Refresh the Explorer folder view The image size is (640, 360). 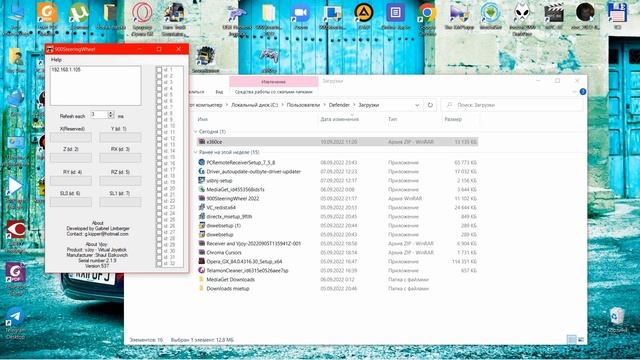430,105
